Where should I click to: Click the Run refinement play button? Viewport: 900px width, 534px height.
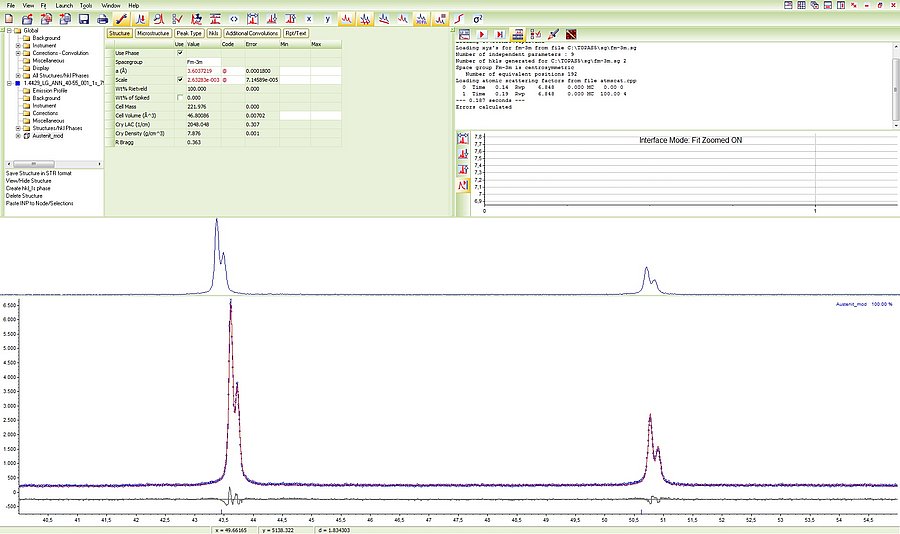481,34
